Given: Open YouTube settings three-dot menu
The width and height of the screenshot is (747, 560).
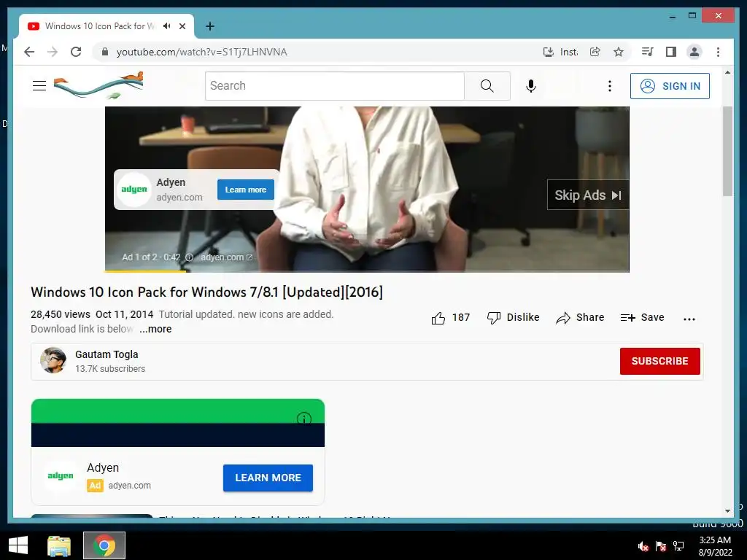Looking at the screenshot, I should pos(609,86).
